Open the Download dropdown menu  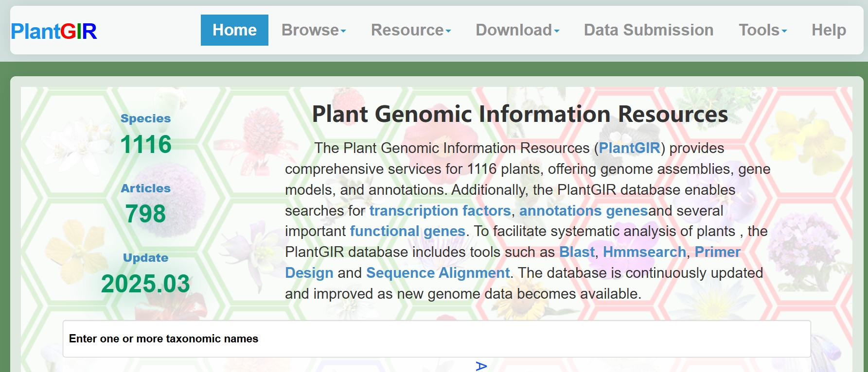pos(517,30)
